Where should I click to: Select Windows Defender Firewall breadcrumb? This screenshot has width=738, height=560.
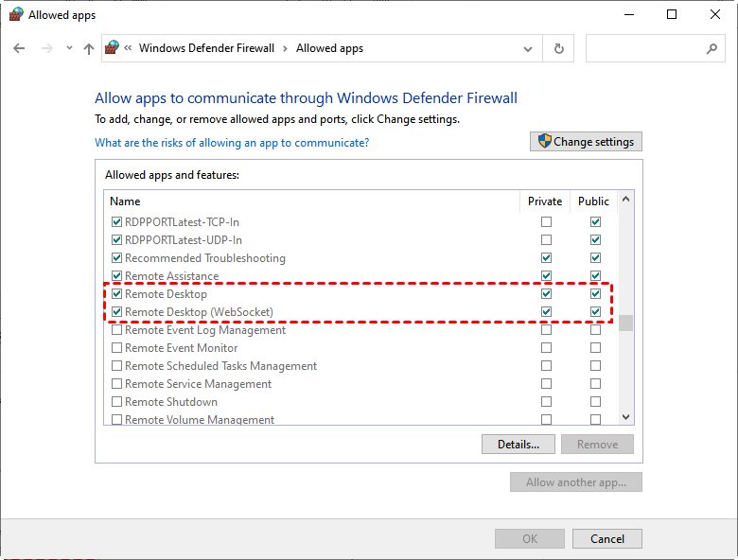(206, 48)
